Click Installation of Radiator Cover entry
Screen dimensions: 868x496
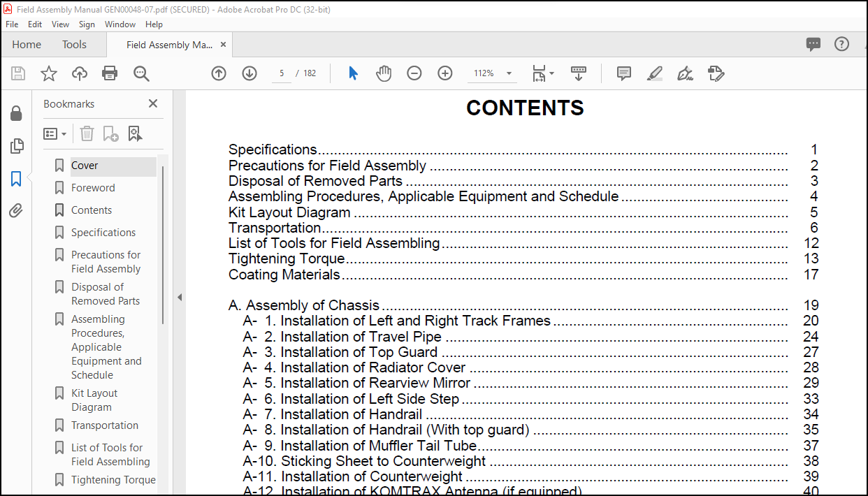(530, 367)
